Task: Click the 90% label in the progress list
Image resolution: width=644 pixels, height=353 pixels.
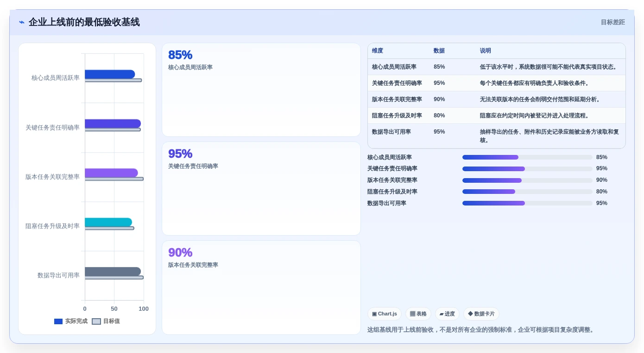Action: click(602, 180)
